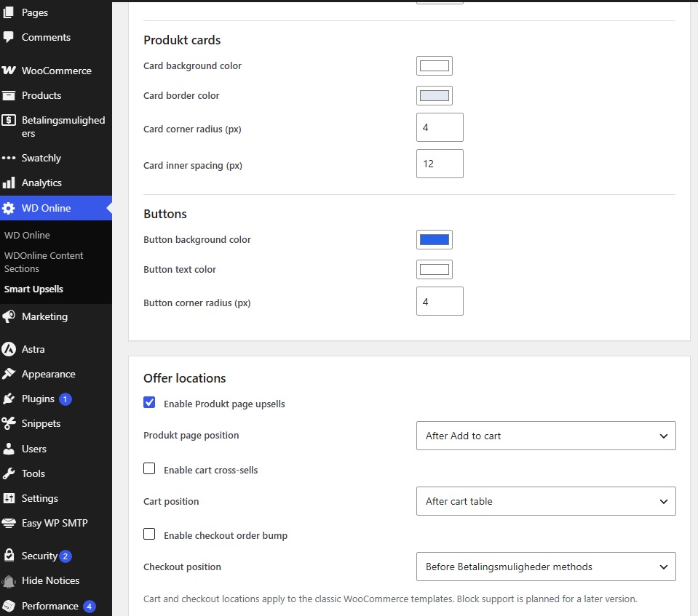
Task: Pick the Card background color swatch
Action: (435, 66)
